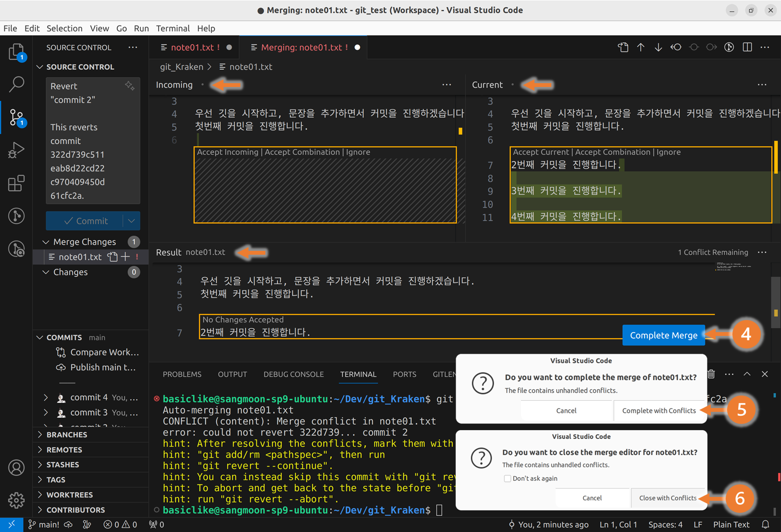The height and width of the screenshot is (532, 781).
Task: Click Accept Current in the Current pane
Action: [541, 152]
